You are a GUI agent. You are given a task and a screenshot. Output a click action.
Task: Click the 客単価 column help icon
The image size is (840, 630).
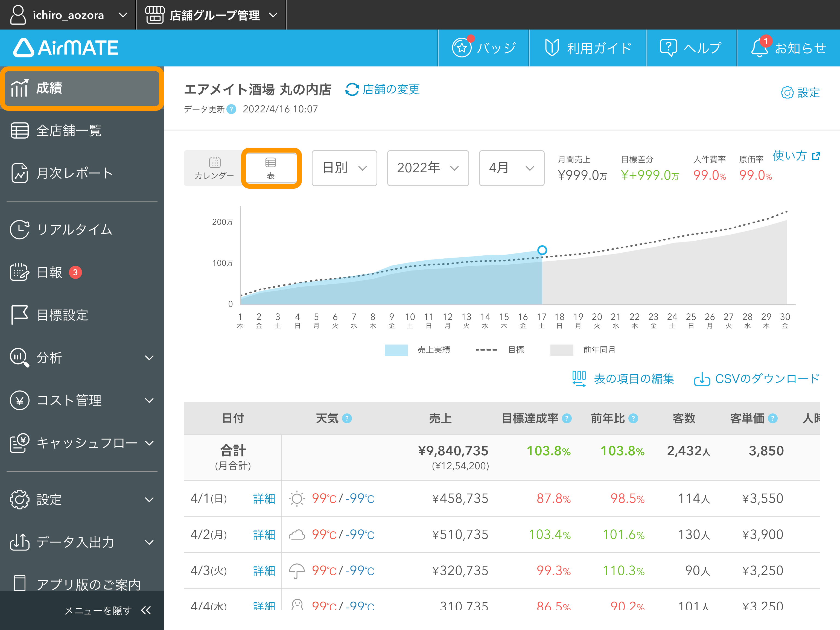point(772,418)
